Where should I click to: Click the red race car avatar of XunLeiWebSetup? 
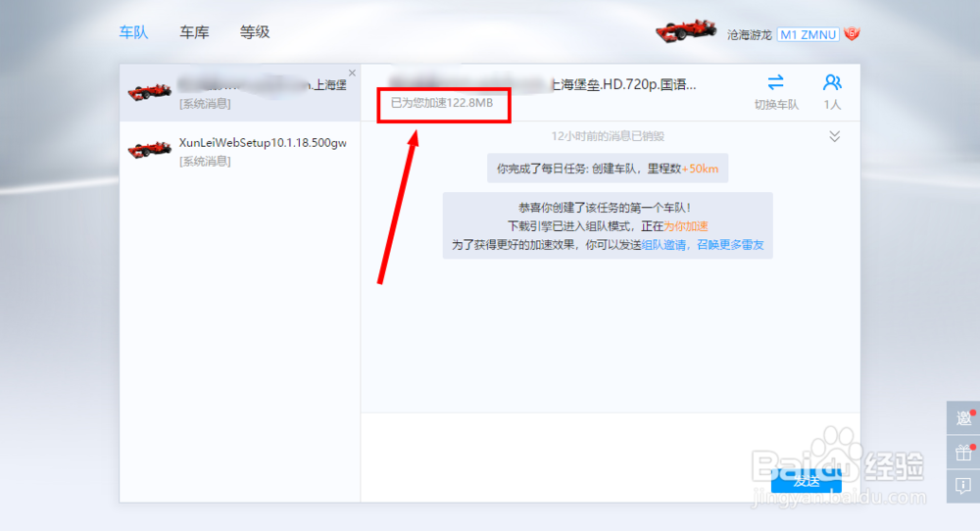[x=149, y=149]
